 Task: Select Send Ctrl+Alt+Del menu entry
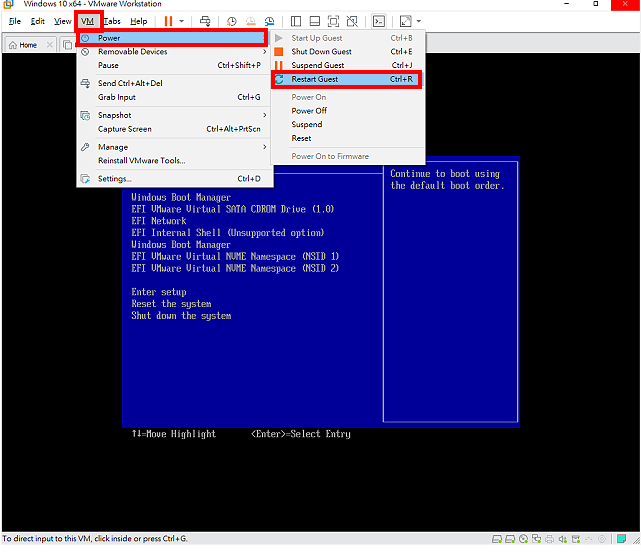(x=174, y=83)
